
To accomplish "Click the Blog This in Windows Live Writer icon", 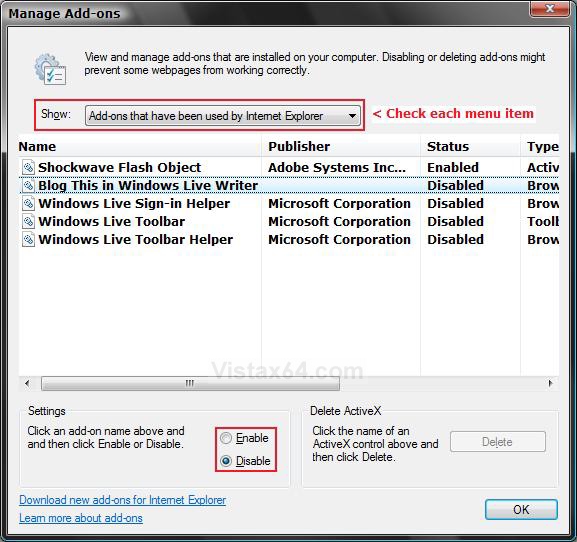I will 28,185.
